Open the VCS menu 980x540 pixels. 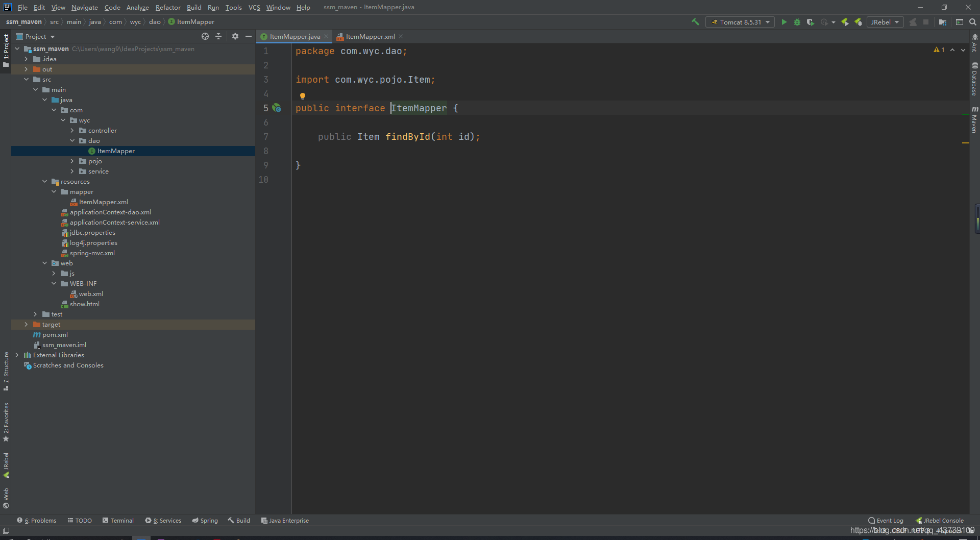(x=254, y=7)
